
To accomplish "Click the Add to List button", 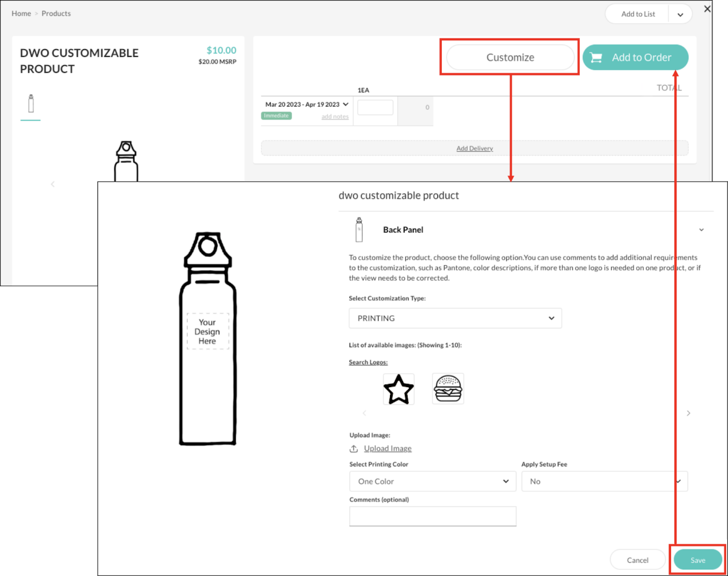I will (638, 14).
